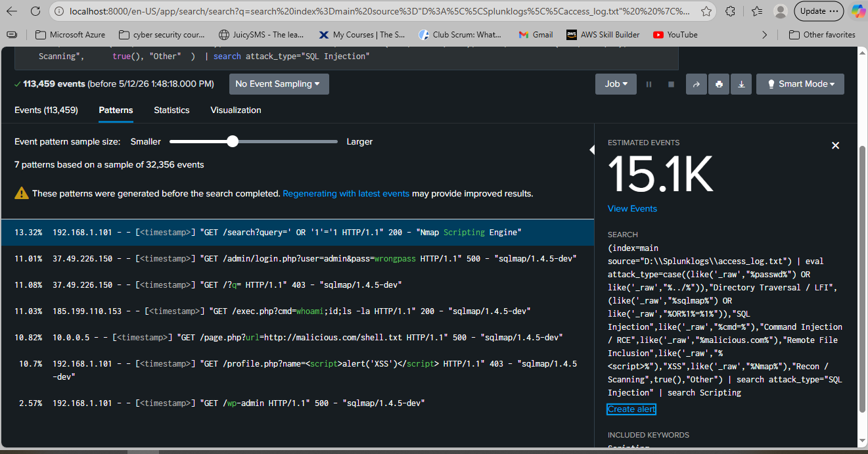Open the My Courses bookmark
This screenshot has width=868, height=454.
[362, 35]
